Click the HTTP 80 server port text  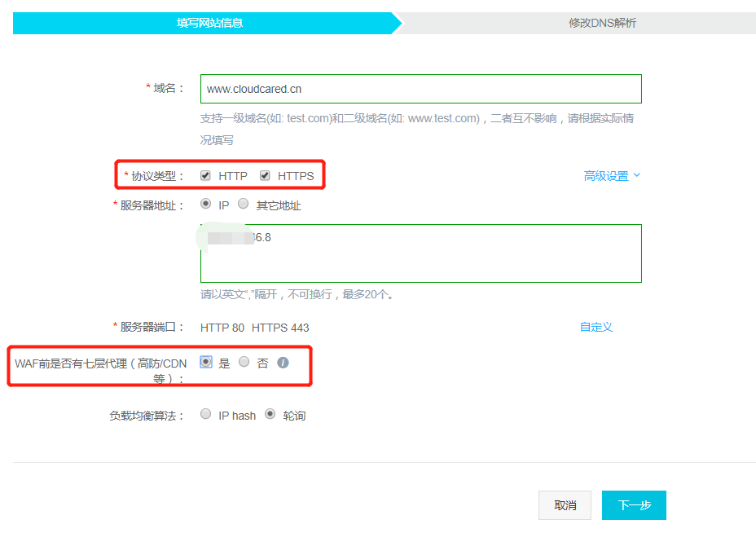[222, 328]
